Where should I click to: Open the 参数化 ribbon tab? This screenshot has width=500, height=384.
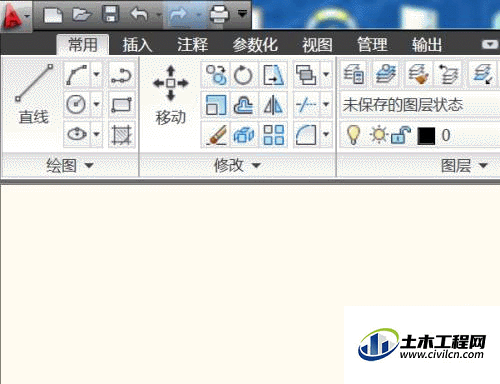[255, 45]
